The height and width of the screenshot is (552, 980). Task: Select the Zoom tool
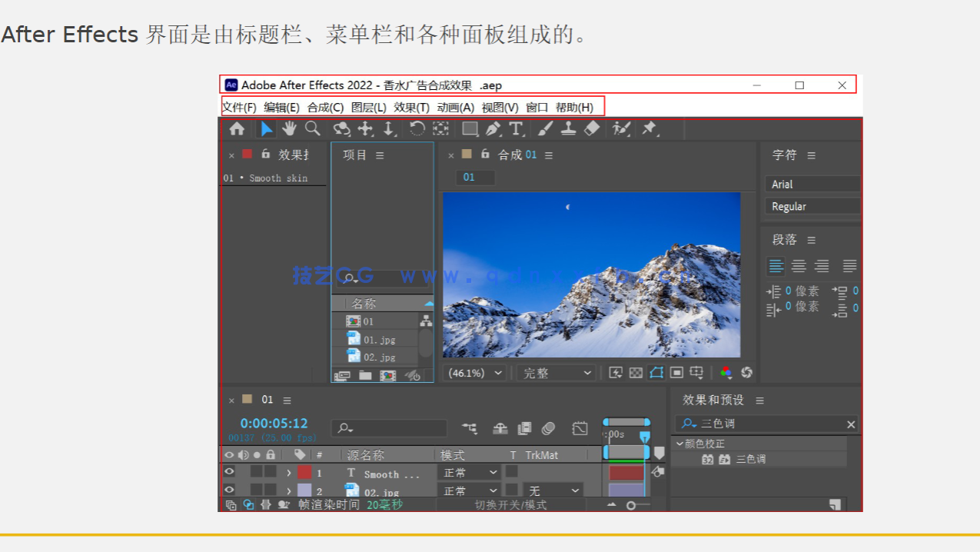tap(312, 128)
